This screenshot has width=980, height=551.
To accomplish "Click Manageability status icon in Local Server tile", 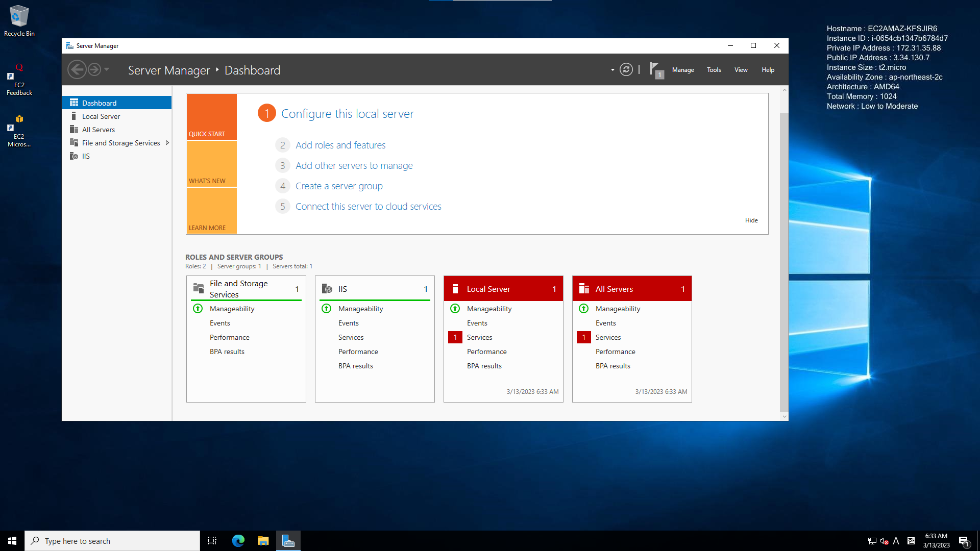I will (455, 309).
